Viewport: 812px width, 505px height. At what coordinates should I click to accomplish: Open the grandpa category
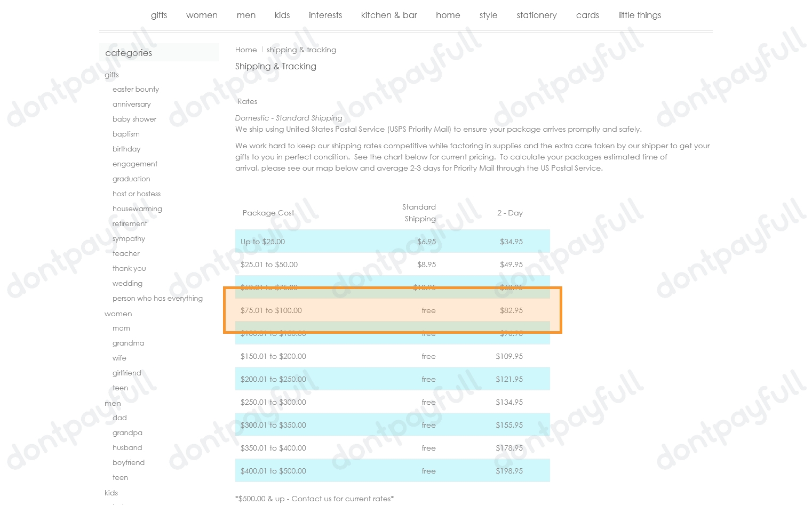click(x=128, y=433)
